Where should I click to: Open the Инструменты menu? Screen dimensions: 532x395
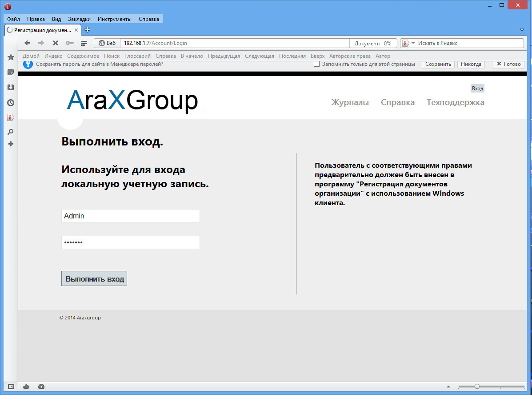click(x=115, y=19)
